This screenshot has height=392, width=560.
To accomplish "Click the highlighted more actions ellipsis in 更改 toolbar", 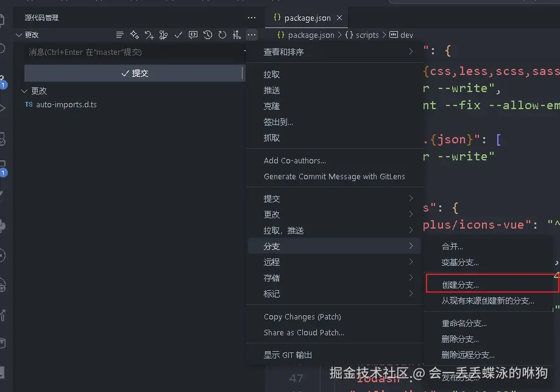I will 252,35.
